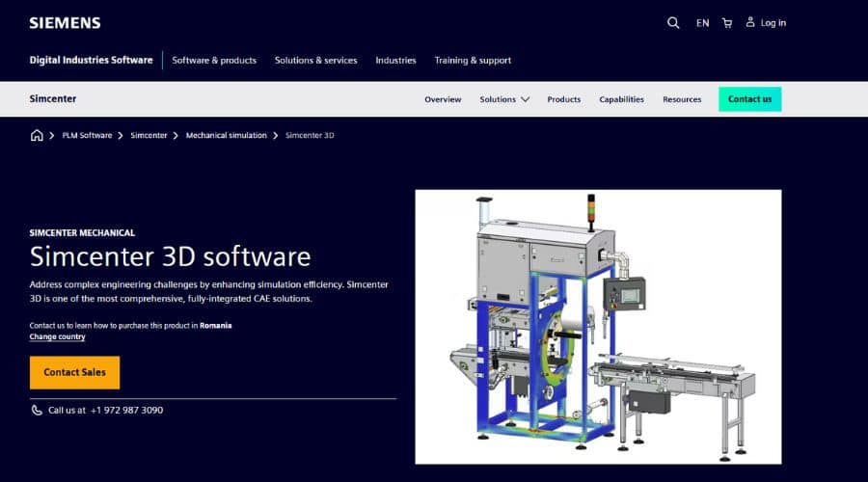Viewport: 868px width, 482px height.
Task: Select the Overview tab
Action: click(443, 99)
